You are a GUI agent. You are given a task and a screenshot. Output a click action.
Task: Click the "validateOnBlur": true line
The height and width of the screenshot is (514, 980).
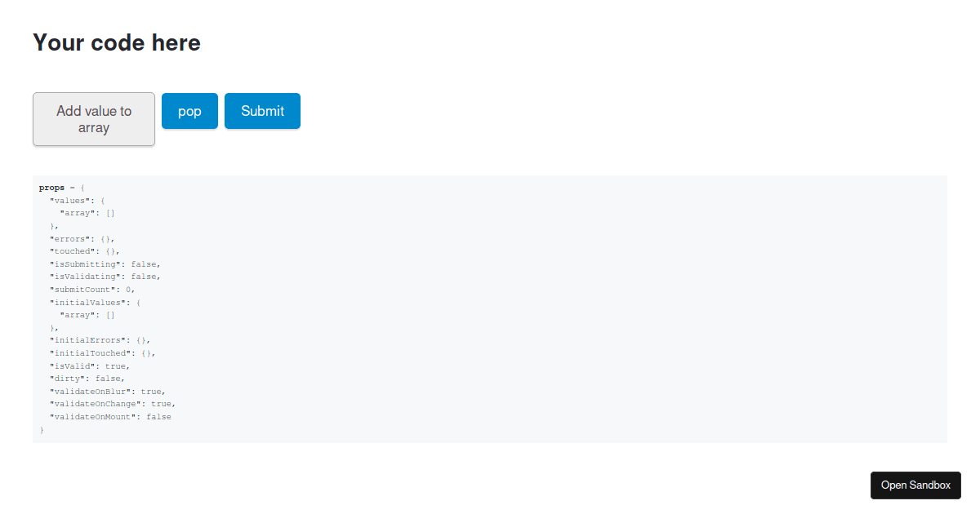107,392
